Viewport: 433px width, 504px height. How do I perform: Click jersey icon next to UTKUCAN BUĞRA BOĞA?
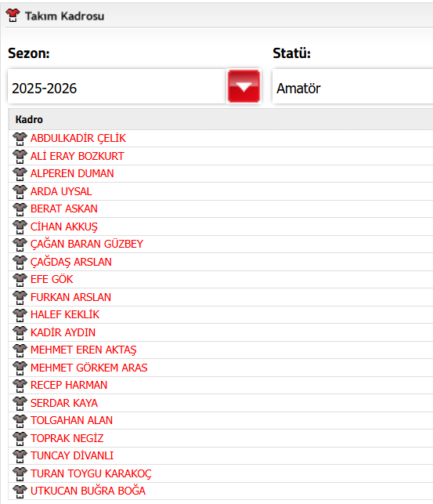point(20,491)
